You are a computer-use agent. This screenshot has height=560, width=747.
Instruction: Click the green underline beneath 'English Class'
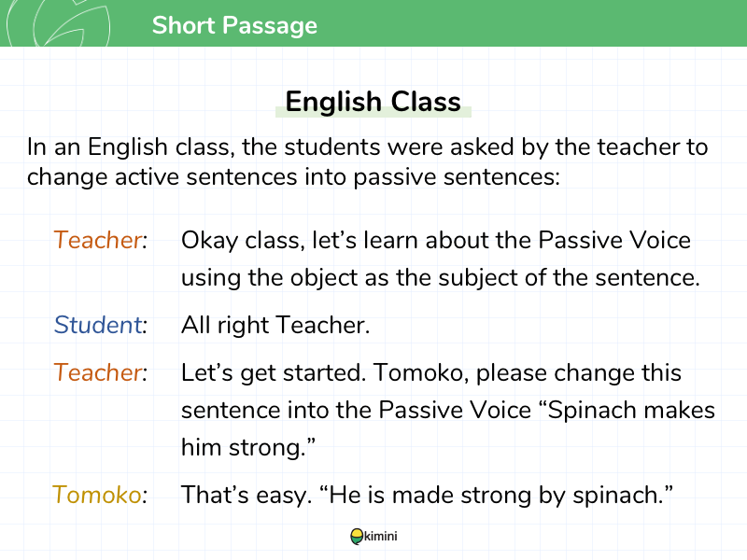373,112
